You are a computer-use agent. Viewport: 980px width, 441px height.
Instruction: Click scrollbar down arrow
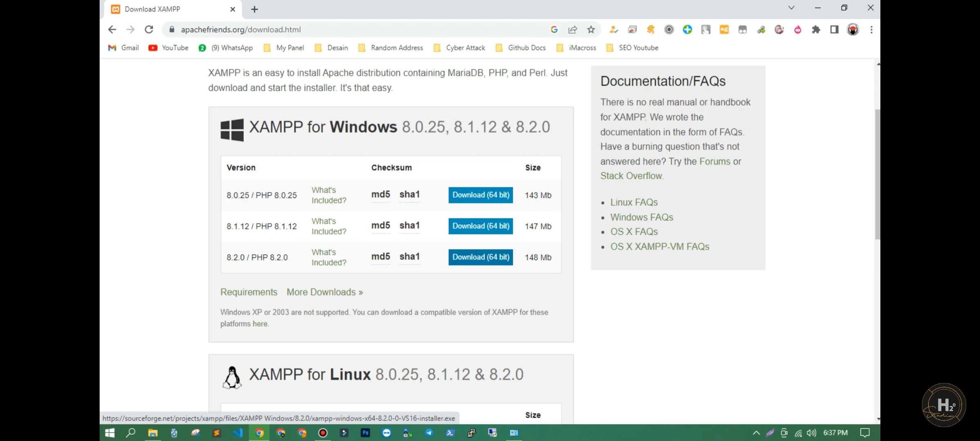click(878, 419)
